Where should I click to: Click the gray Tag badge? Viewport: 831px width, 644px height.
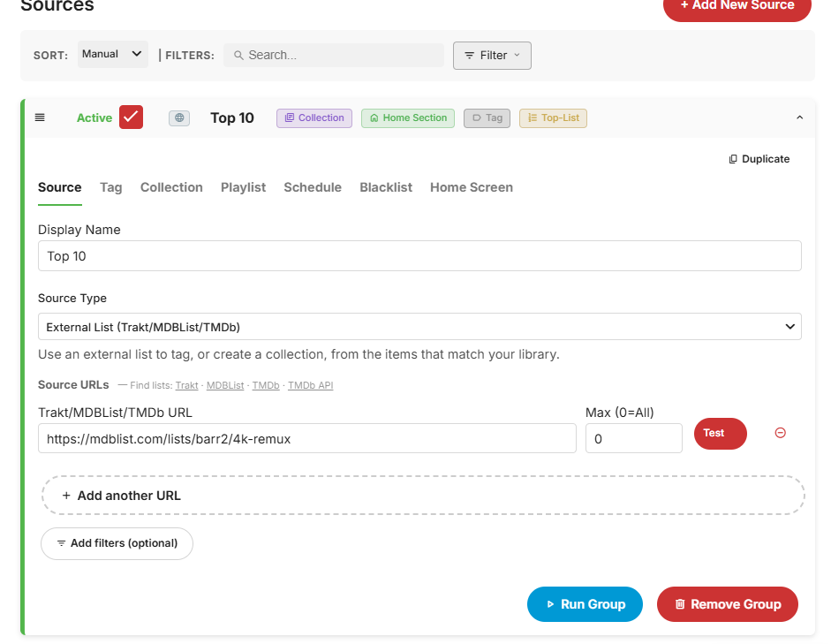[487, 117]
